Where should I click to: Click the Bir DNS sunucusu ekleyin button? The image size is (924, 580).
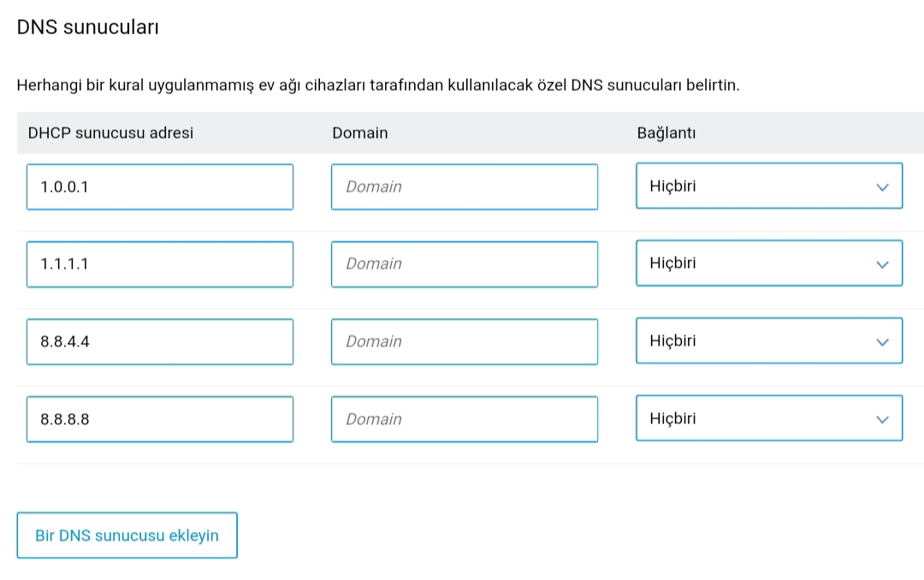coord(127,536)
